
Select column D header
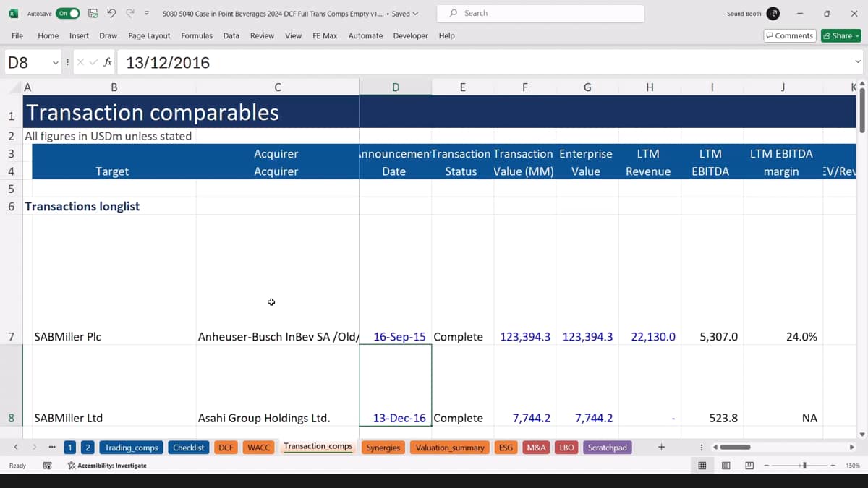[396, 87]
